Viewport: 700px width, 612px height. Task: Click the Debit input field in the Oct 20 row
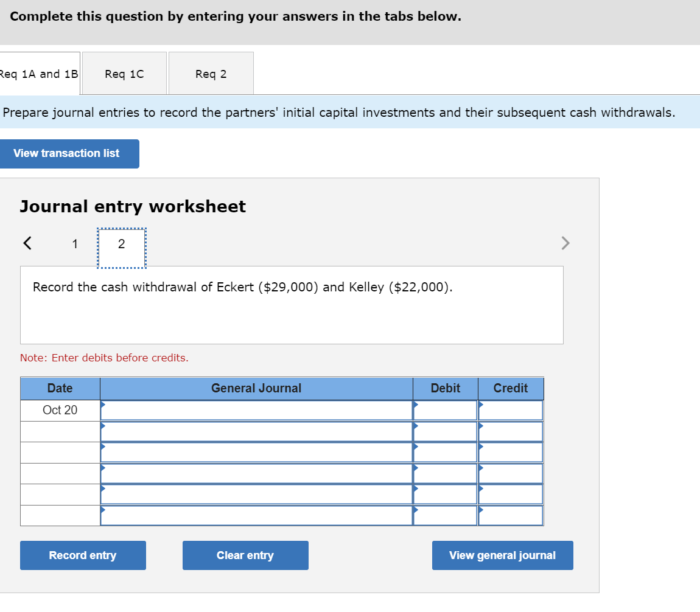click(x=446, y=410)
